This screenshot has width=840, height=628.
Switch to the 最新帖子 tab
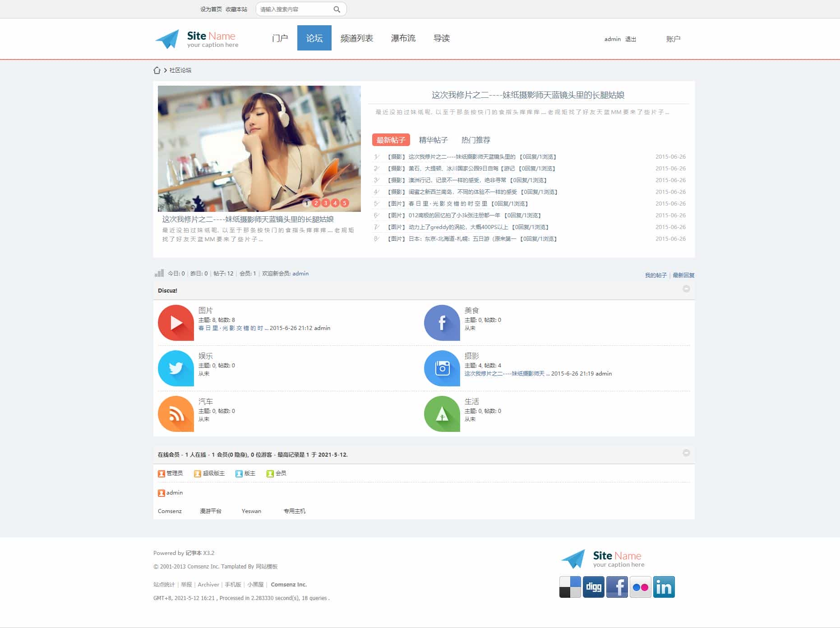tap(391, 140)
